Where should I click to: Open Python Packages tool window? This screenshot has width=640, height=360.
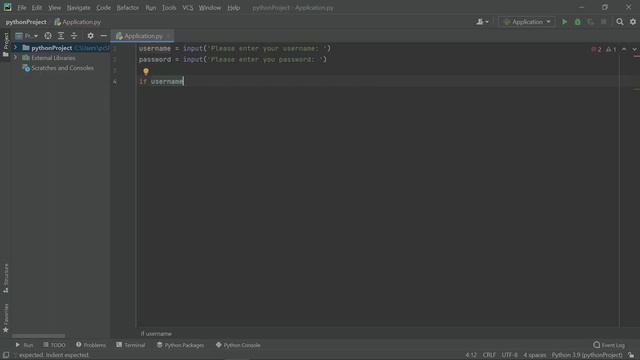point(180,345)
